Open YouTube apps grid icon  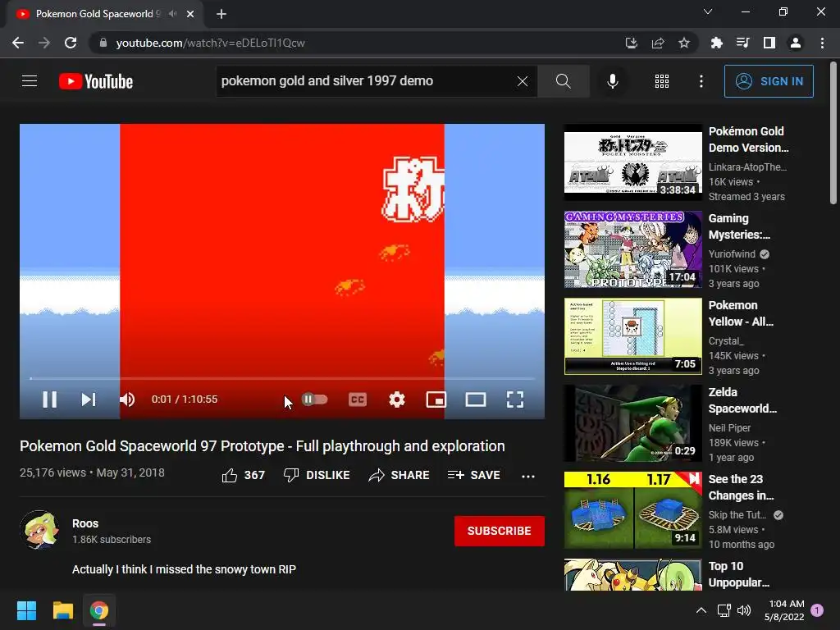[x=662, y=81]
